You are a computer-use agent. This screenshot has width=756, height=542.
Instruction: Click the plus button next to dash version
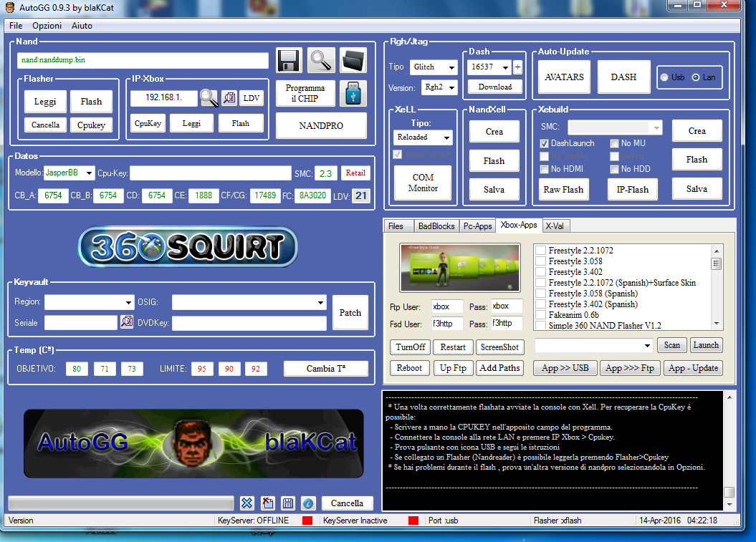(517, 67)
